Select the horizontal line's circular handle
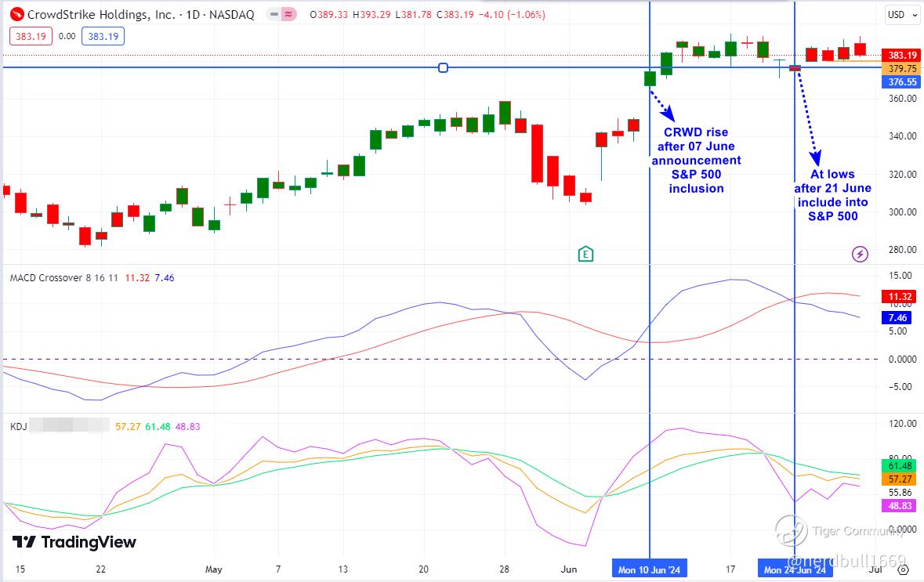Viewport: 924px width, 582px height. (443, 67)
